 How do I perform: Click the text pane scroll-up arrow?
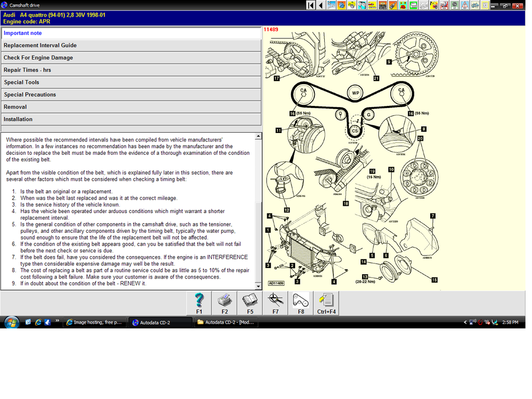pyautogui.click(x=258, y=137)
